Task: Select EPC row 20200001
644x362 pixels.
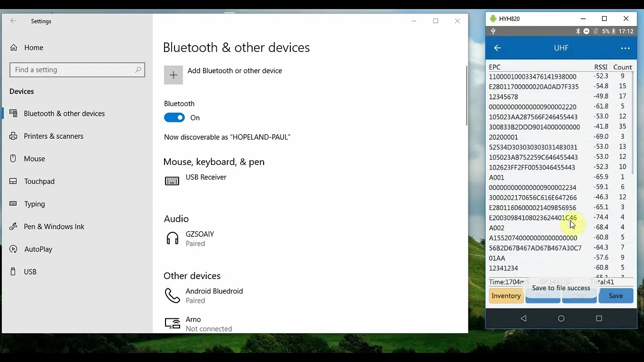Action: coord(559,137)
